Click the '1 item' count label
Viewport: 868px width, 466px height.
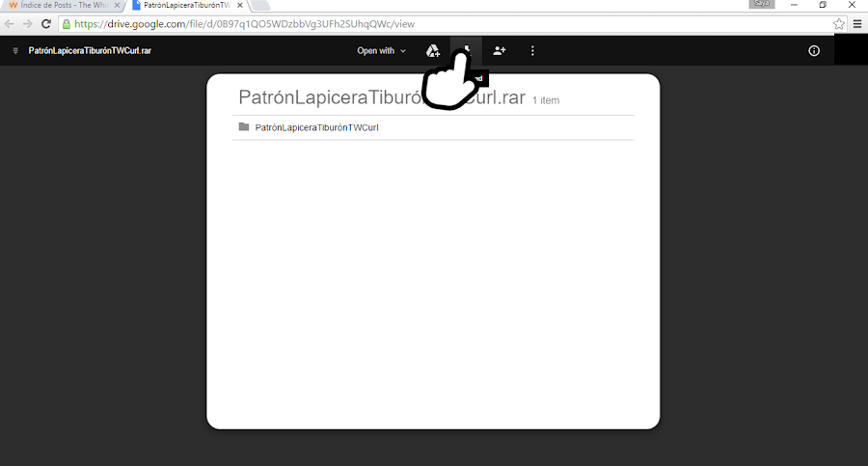click(546, 100)
